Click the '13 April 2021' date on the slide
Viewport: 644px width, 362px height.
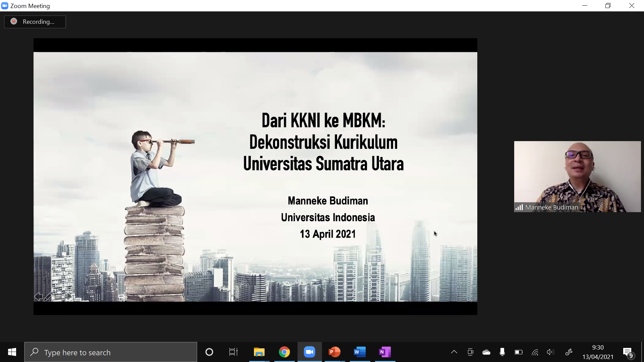click(x=328, y=234)
